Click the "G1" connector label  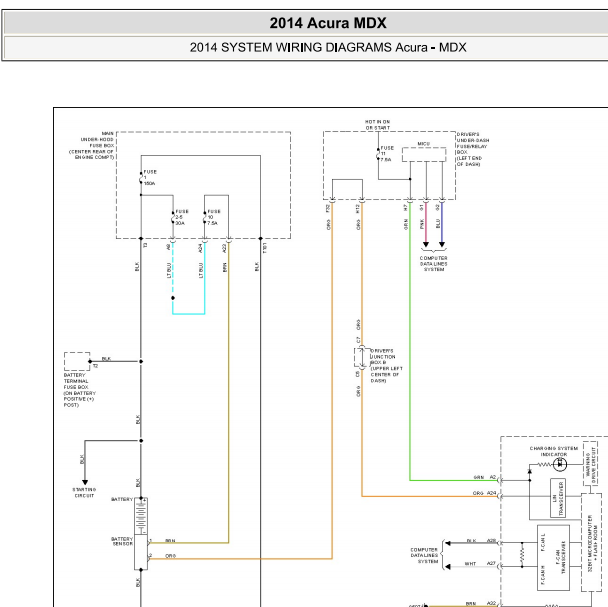pyautogui.click(x=421, y=208)
